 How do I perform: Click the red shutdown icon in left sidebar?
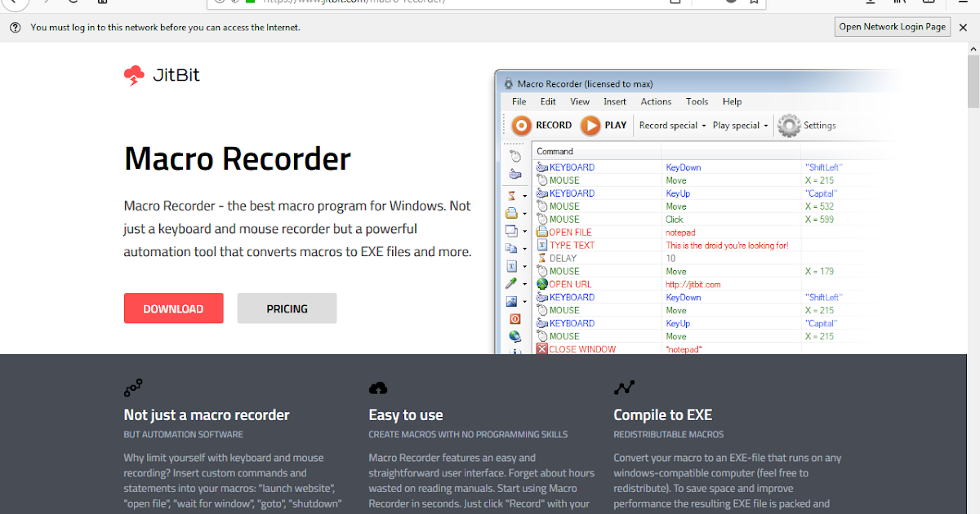point(514,319)
